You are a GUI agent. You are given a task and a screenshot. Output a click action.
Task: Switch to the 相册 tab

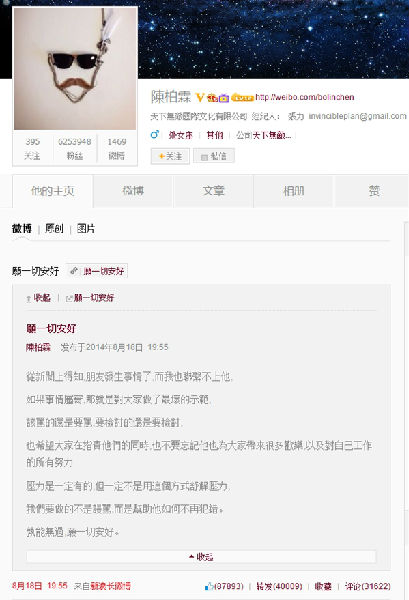pos(294,191)
